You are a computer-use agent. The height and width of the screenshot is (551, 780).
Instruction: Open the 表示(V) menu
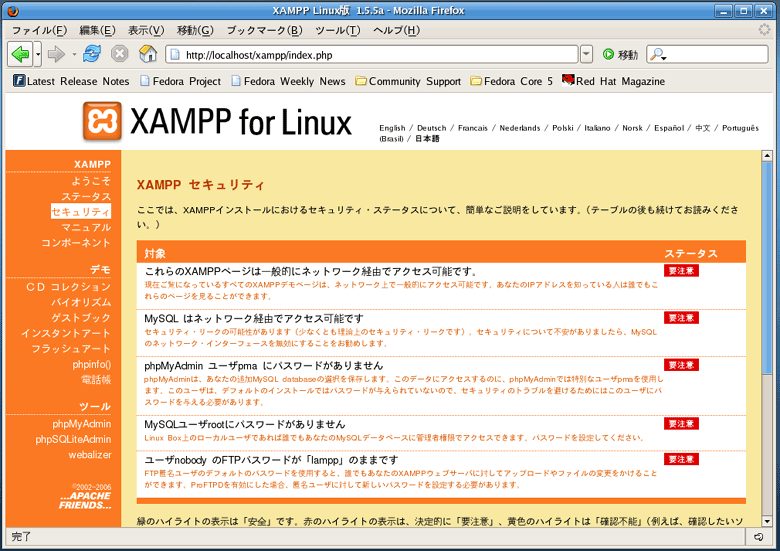(146, 30)
